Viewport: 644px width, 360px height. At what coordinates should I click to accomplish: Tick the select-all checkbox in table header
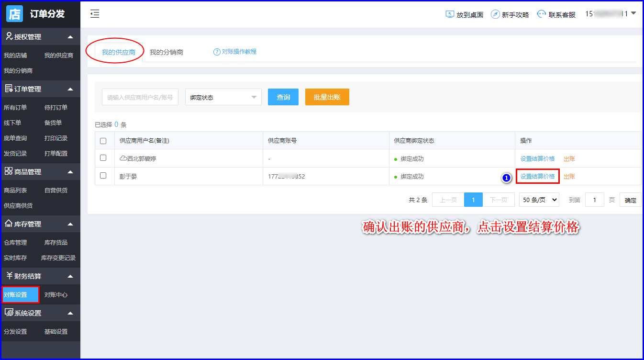pos(103,141)
